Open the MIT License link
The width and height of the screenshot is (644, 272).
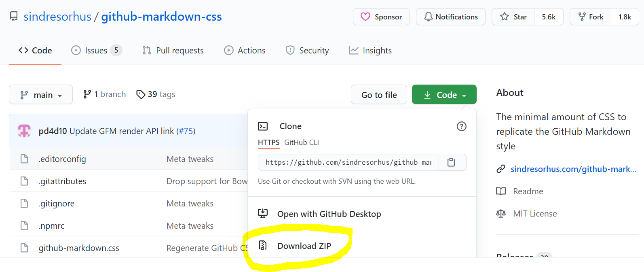point(535,214)
